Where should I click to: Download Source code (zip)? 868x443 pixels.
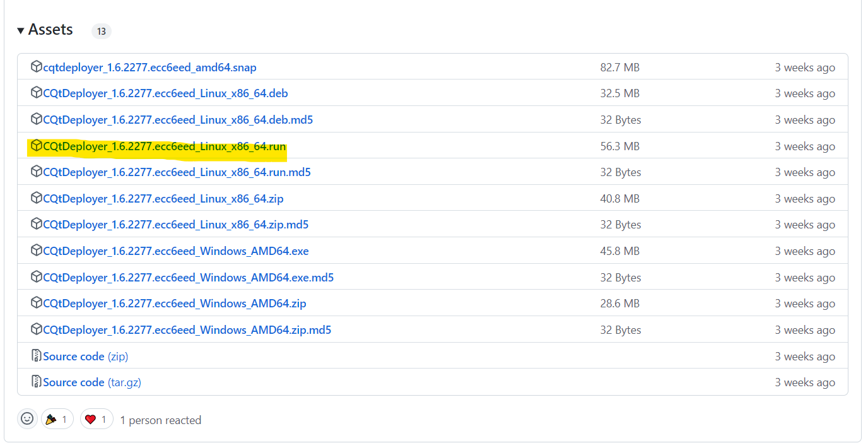[x=85, y=357]
